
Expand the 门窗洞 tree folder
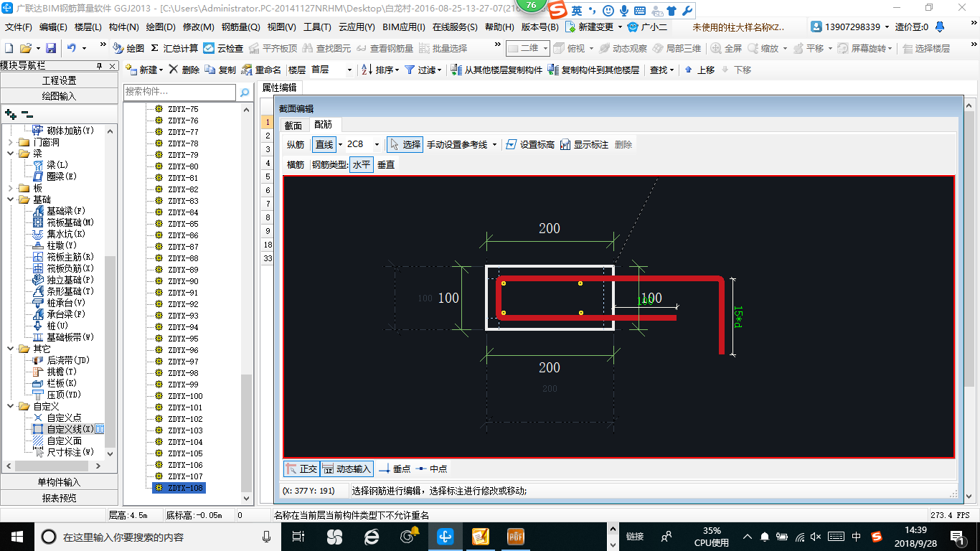(11, 142)
